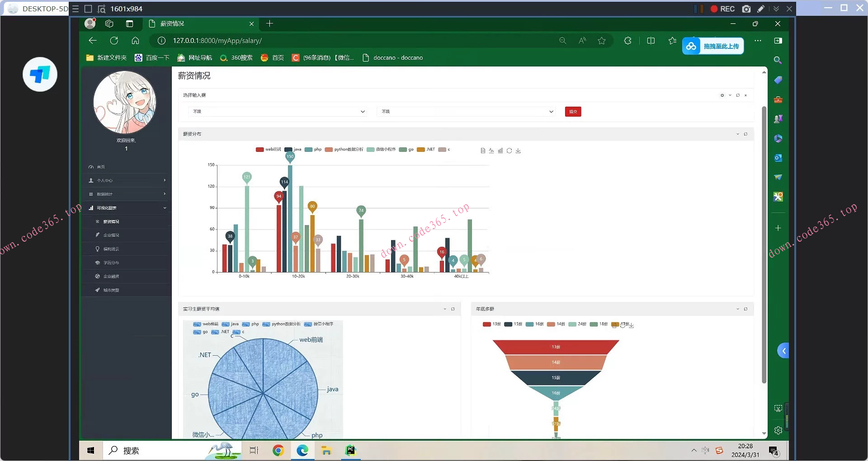Image resolution: width=868 pixels, height=461 pixels.
Task: Refresh the 年底多薪 panel
Action: 745,309
